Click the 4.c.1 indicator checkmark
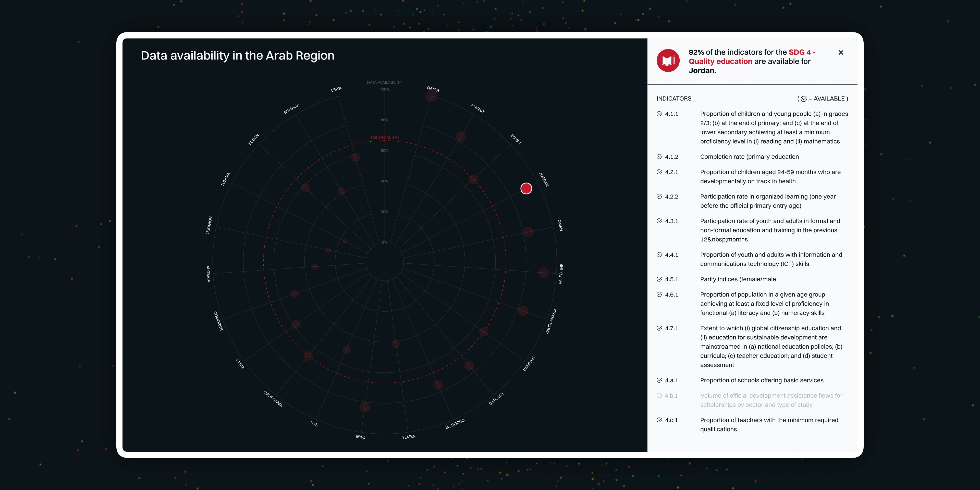 (659, 420)
